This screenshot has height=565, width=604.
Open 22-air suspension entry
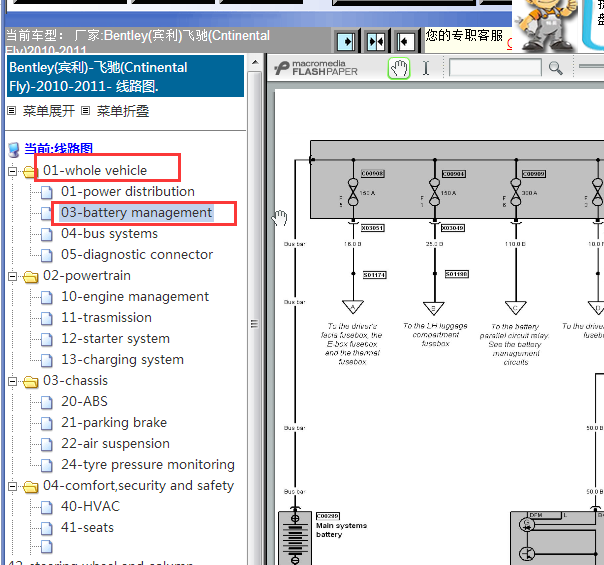tap(115, 443)
